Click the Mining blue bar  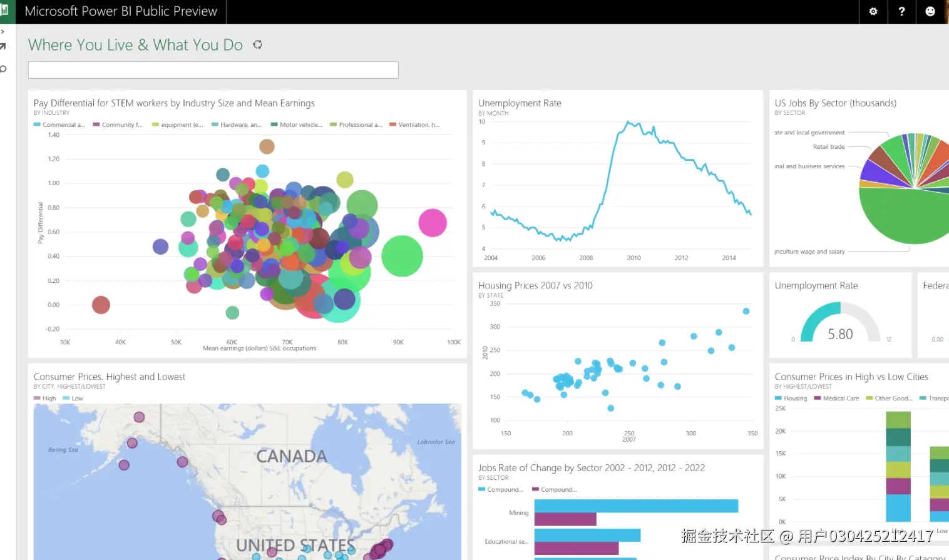coord(636,506)
